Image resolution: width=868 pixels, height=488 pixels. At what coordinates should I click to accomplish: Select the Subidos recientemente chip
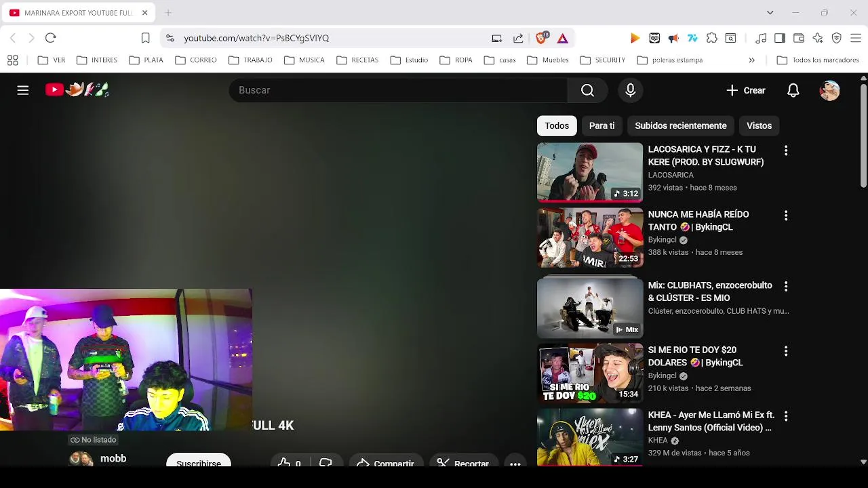tap(681, 125)
